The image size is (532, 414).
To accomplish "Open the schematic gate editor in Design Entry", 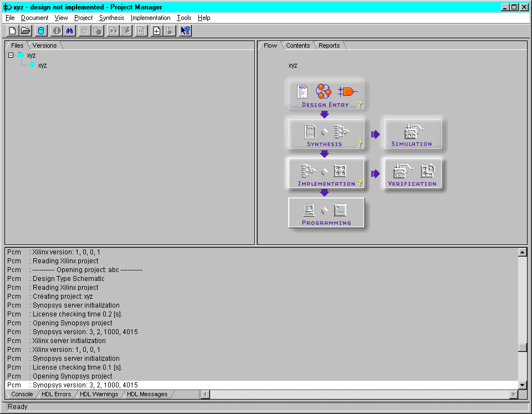I will (x=347, y=91).
